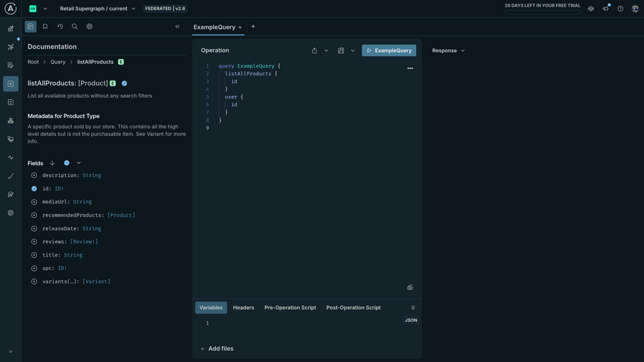Click Add files
This screenshot has width=644, height=362.
click(x=217, y=349)
